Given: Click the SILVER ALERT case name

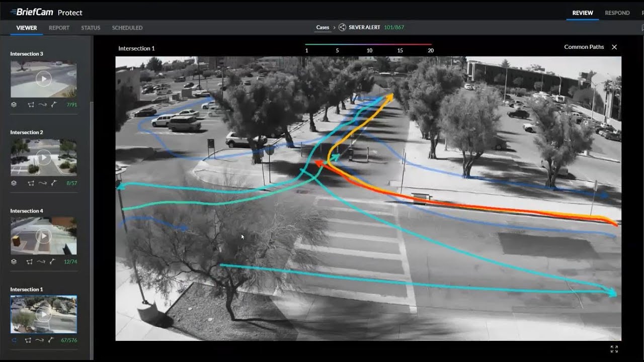Looking at the screenshot, I should pos(364,28).
